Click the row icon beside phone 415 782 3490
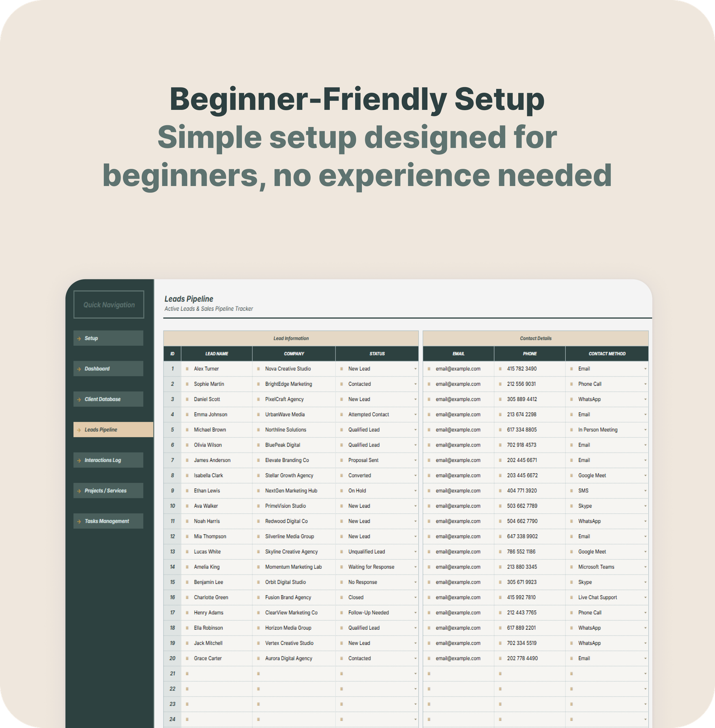Viewport: 715px width, 728px height. (x=500, y=369)
